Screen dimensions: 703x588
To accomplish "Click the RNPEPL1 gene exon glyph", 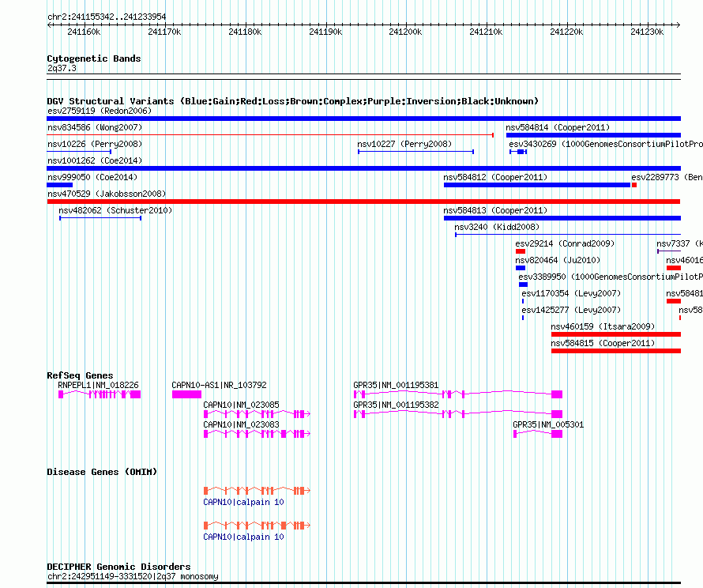I will 100,394.
